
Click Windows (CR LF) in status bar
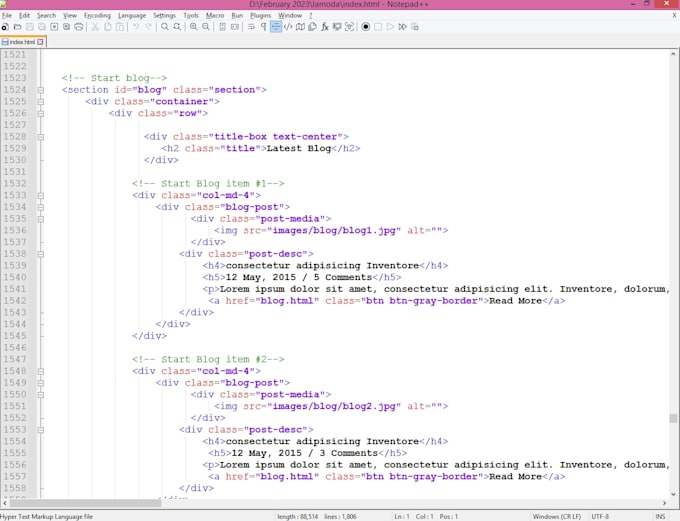click(x=556, y=516)
